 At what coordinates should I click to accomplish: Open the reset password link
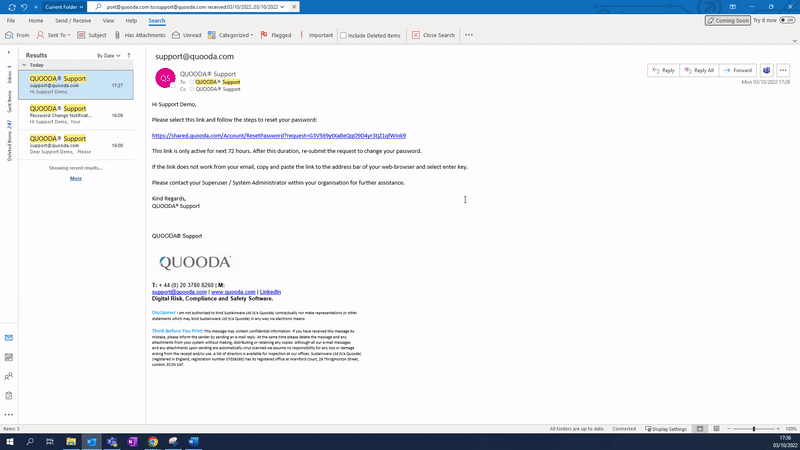coord(279,136)
